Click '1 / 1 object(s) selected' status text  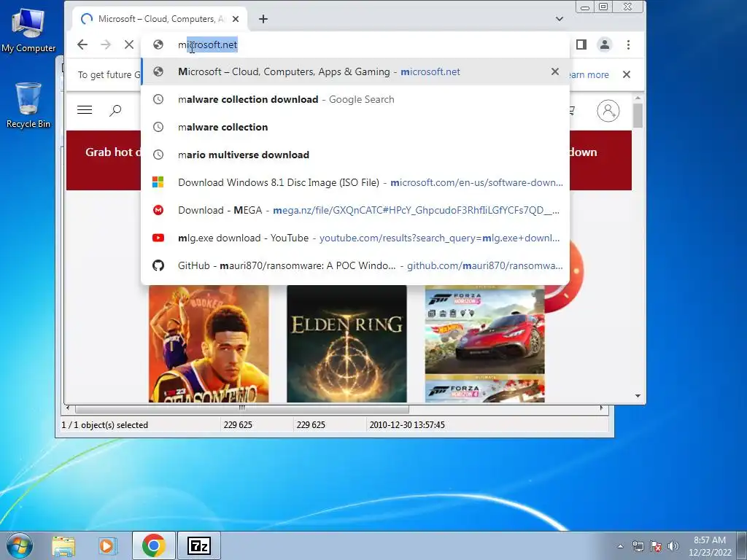coord(105,425)
